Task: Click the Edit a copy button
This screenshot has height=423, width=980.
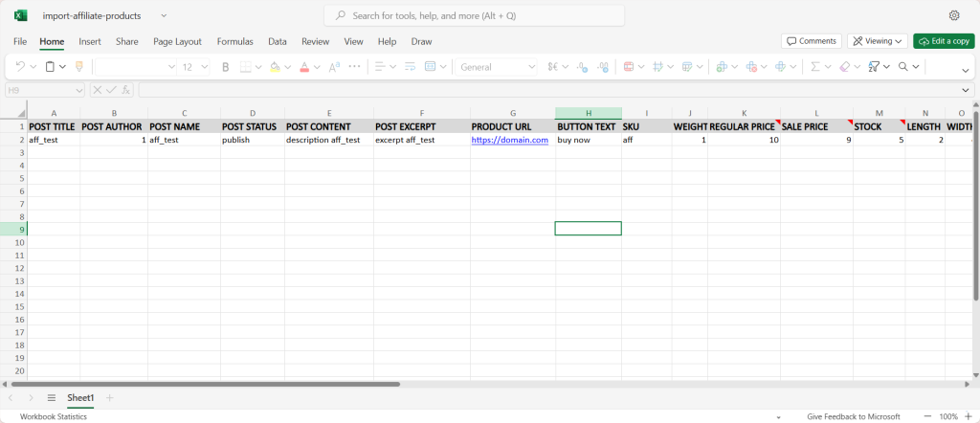Action: [x=944, y=41]
